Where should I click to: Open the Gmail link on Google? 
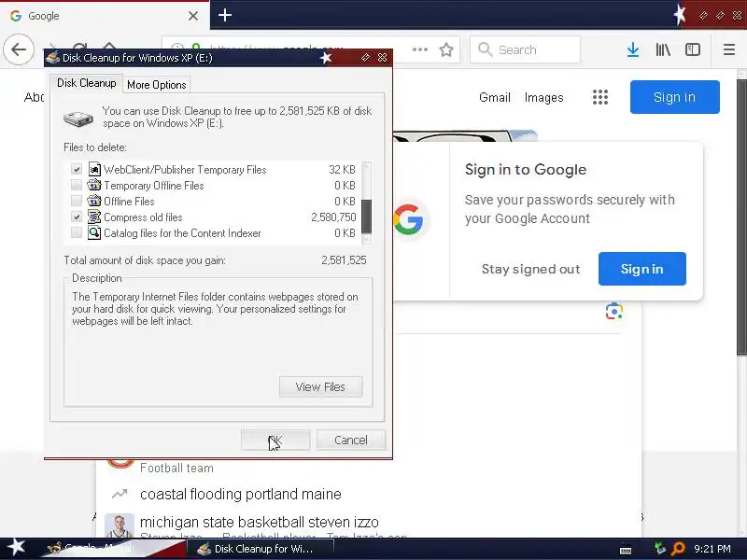coord(495,98)
